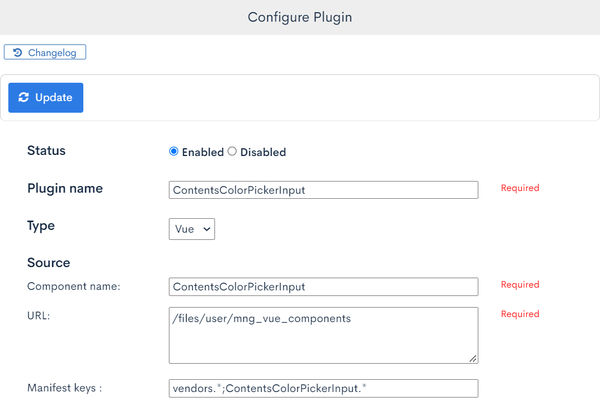Open the Type dropdown showing Vue

pyautogui.click(x=192, y=229)
